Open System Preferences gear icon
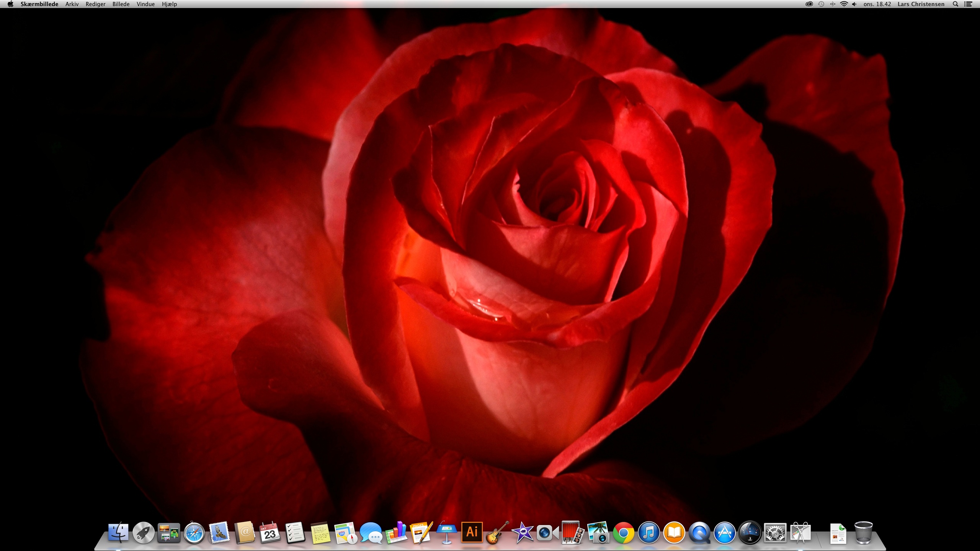This screenshot has width=980, height=551. click(775, 532)
